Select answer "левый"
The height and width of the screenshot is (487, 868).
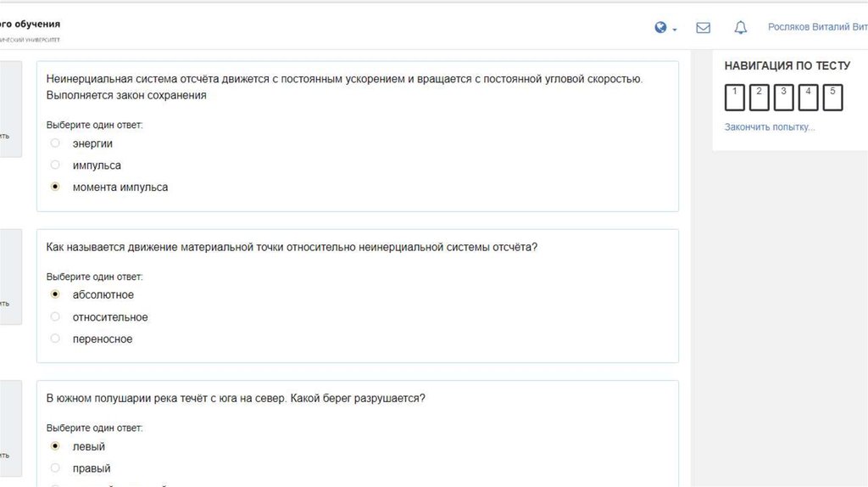55,446
